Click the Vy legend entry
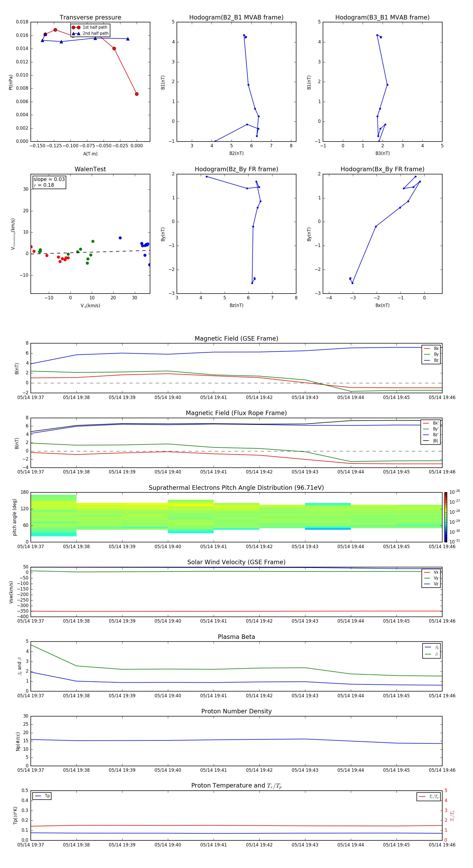473x868 pixels. [x=431, y=578]
